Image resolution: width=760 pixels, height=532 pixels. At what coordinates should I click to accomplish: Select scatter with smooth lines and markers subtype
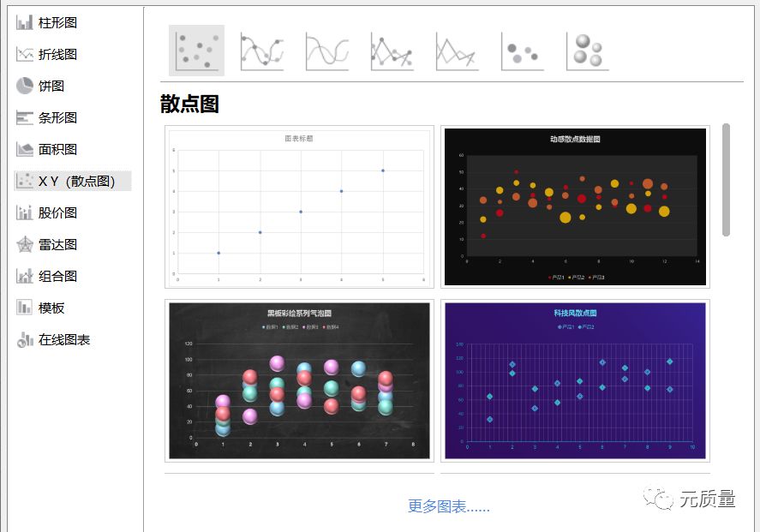pos(262,50)
